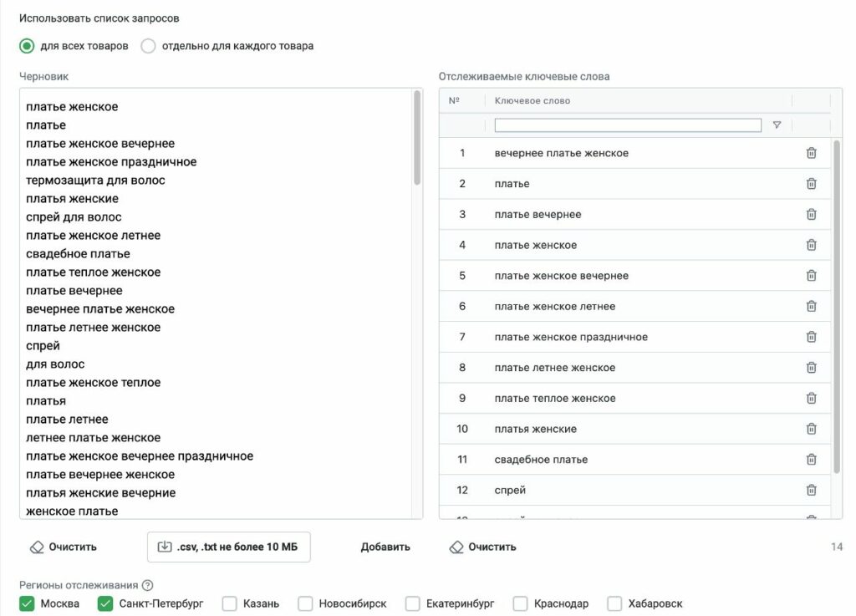The width and height of the screenshot is (856, 616).
Task: Delete the keyword "платье" via its trash icon
Action: (811, 183)
